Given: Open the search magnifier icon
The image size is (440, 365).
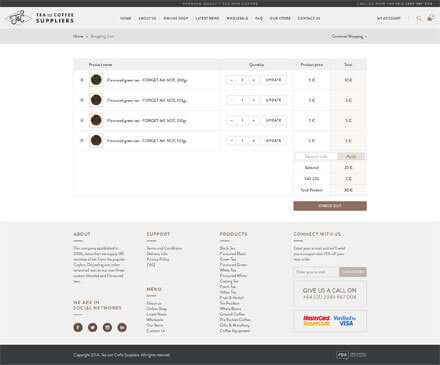Looking at the screenshot, I should 419,18.
